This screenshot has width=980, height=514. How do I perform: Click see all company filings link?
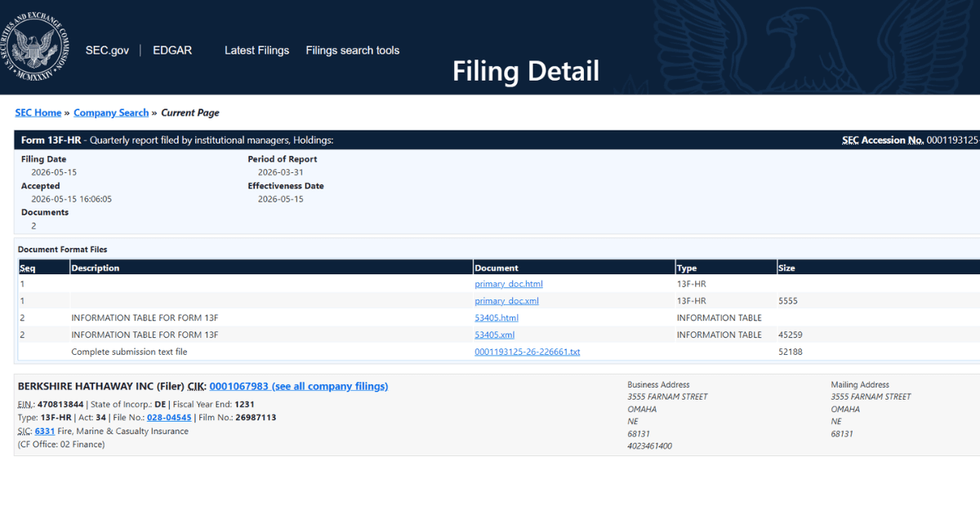tap(330, 387)
